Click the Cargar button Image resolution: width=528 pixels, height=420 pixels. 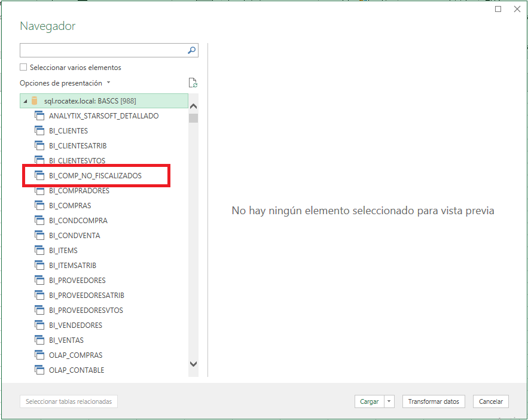point(369,401)
